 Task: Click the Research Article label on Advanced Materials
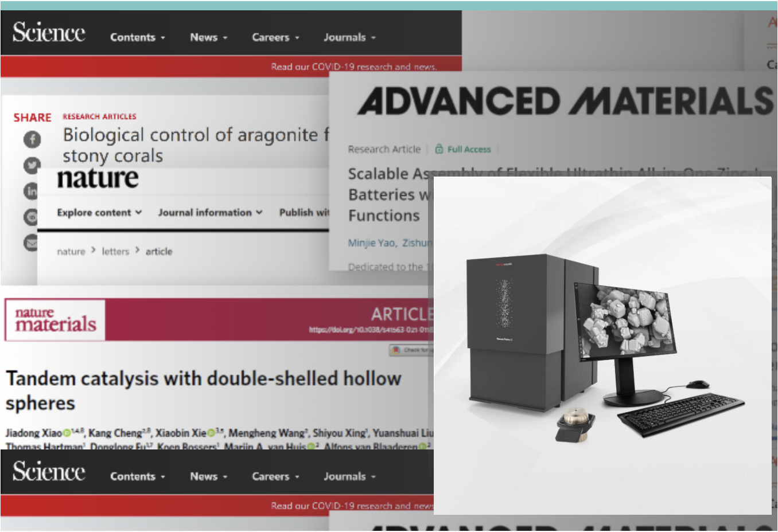click(384, 149)
